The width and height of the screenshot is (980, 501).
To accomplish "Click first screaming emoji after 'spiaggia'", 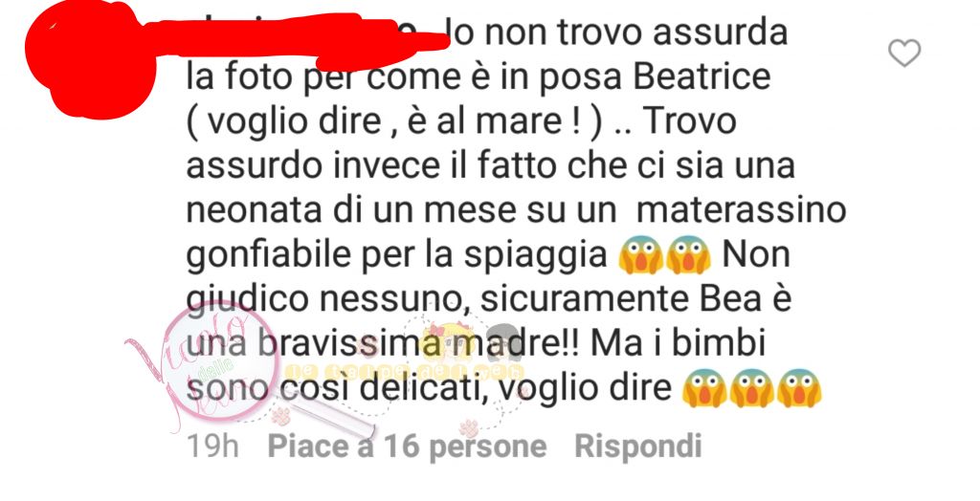I will point(640,255).
